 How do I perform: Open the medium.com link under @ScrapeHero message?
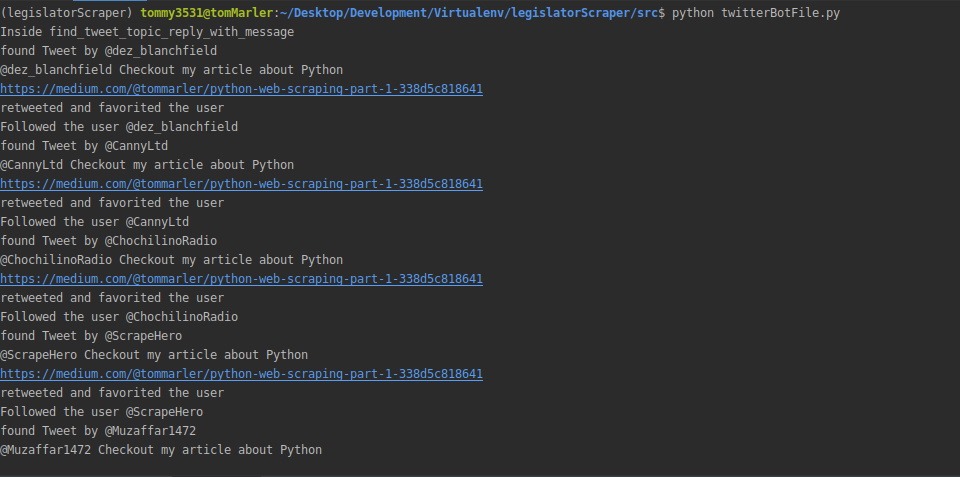(241, 374)
